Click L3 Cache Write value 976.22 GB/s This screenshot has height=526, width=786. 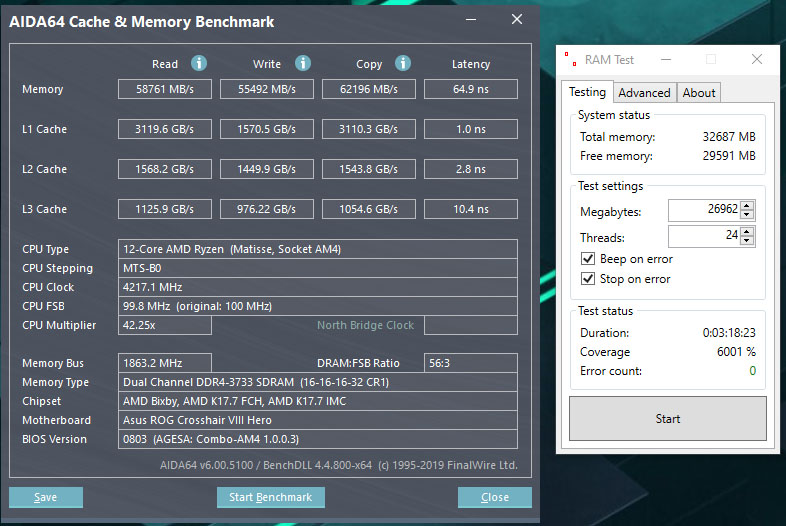267,209
